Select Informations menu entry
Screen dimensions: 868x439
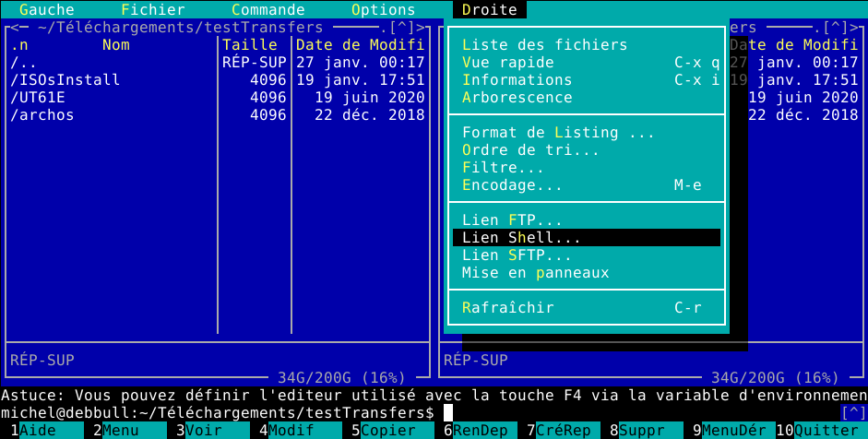pos(587,79)
